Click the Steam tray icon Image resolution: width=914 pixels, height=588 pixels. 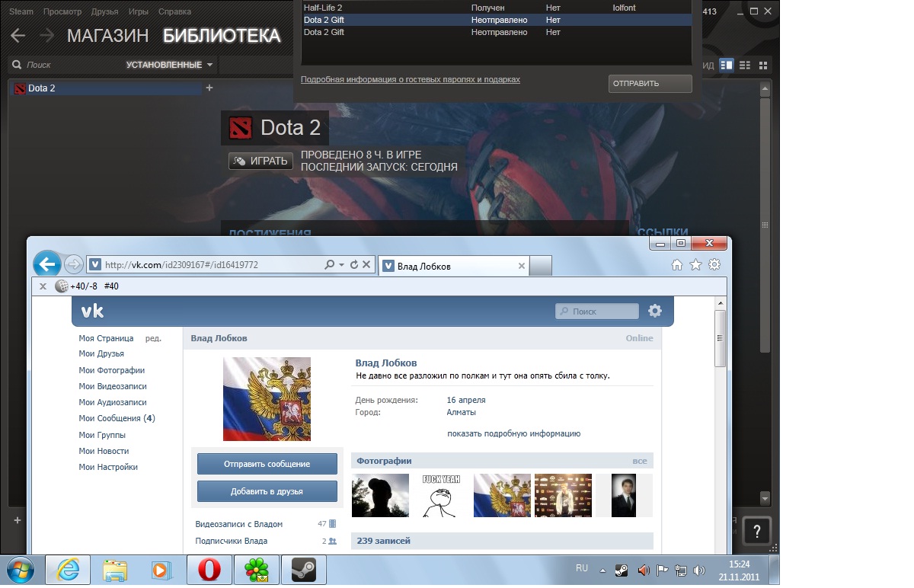pos(622,570)
